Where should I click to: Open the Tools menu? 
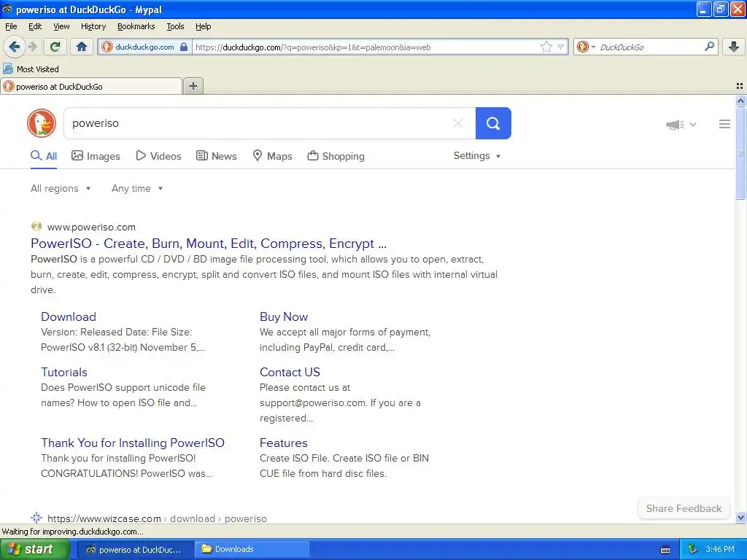[x=175, y=26]
